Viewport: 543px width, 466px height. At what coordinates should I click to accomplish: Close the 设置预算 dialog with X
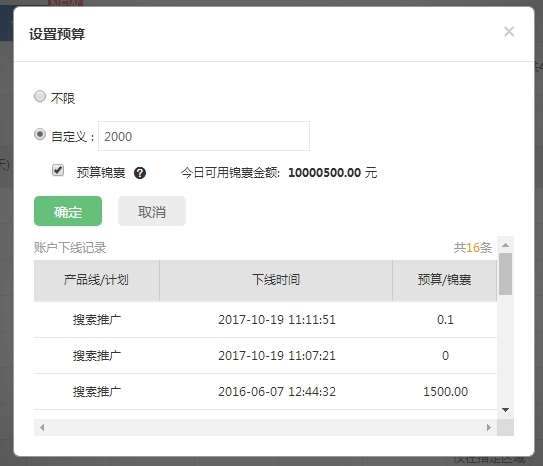pos(509,32)
